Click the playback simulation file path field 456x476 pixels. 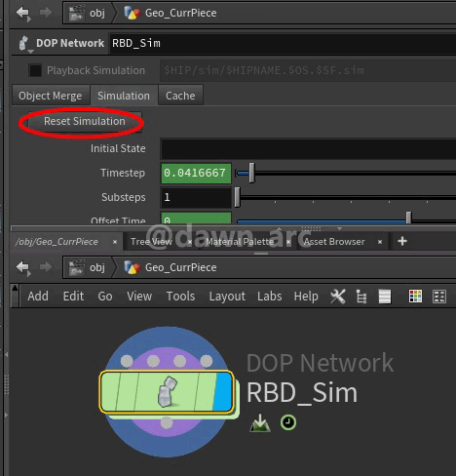[307, 70]
